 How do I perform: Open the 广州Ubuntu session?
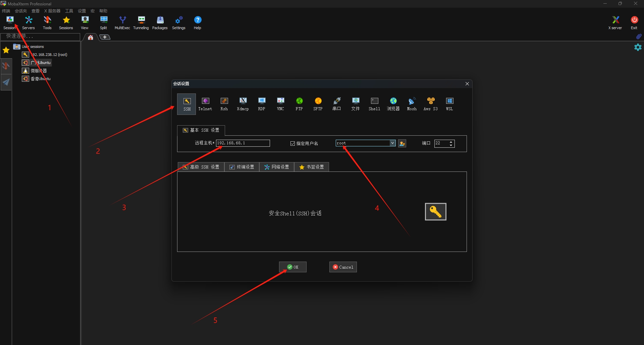click(x=37, y=63)
